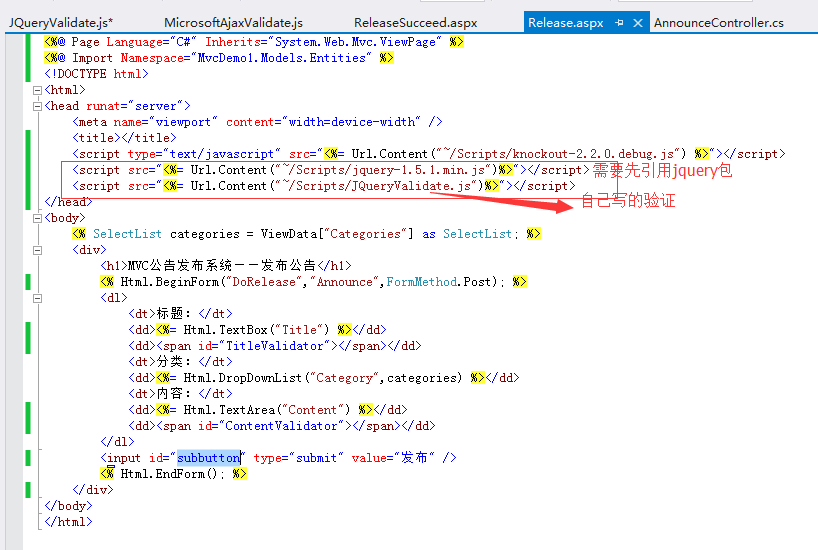Image resolution: width=818 pixels, height=550 pixels.
Task: Collapse the <head runat="server"> region
Action: pyautogui.click(x=37, y=106)
